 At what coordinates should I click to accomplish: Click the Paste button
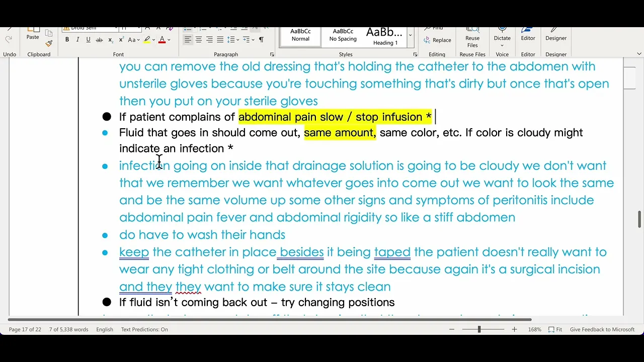pos(33,34)
